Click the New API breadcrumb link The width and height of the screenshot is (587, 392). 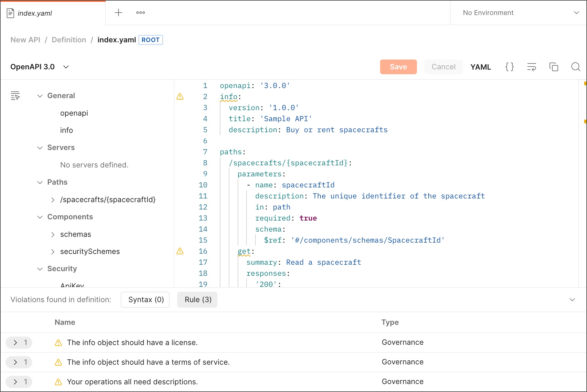point(25,40)
